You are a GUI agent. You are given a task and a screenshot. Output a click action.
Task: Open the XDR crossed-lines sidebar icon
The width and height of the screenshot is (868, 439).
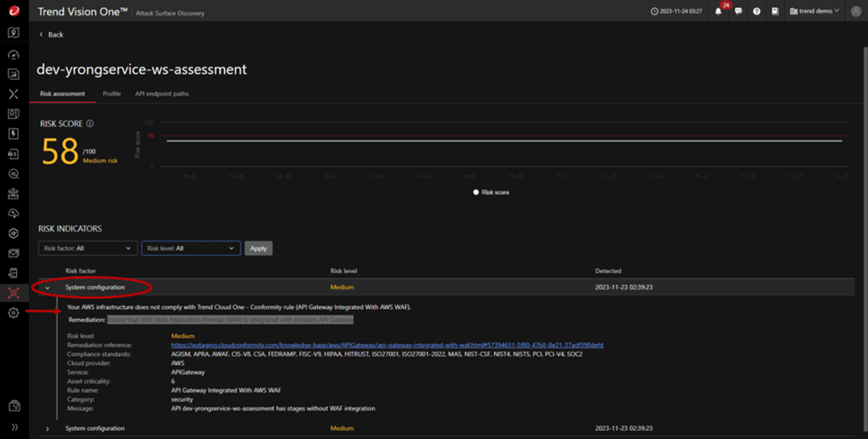(14, 94)
